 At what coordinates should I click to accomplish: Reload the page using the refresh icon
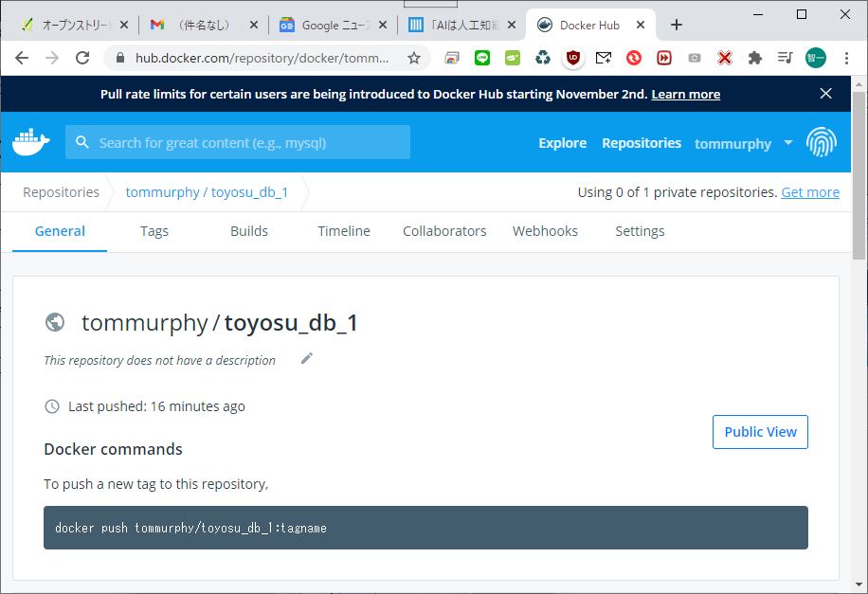(82, 58)
